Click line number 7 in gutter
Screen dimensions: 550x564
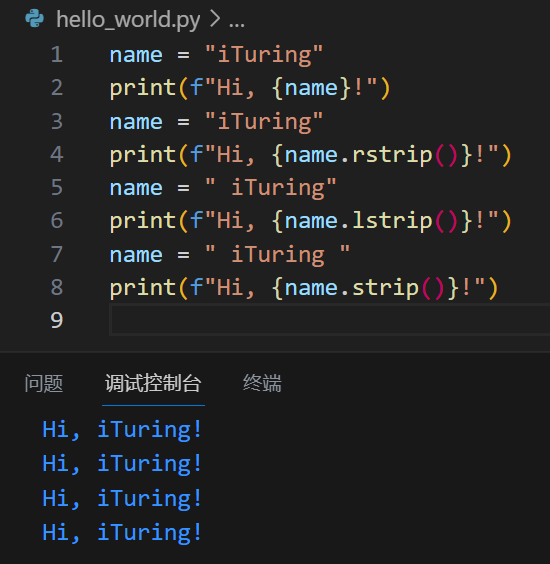57,254
